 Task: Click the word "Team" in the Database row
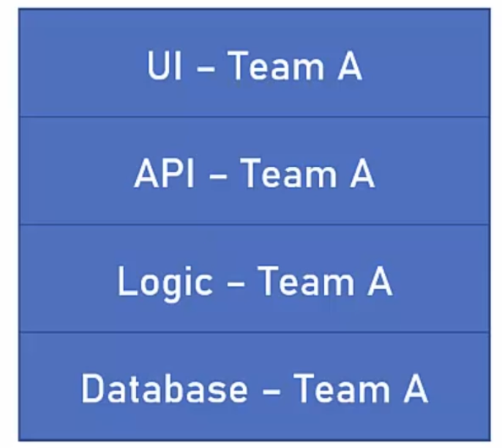click(x=342, y=389)
